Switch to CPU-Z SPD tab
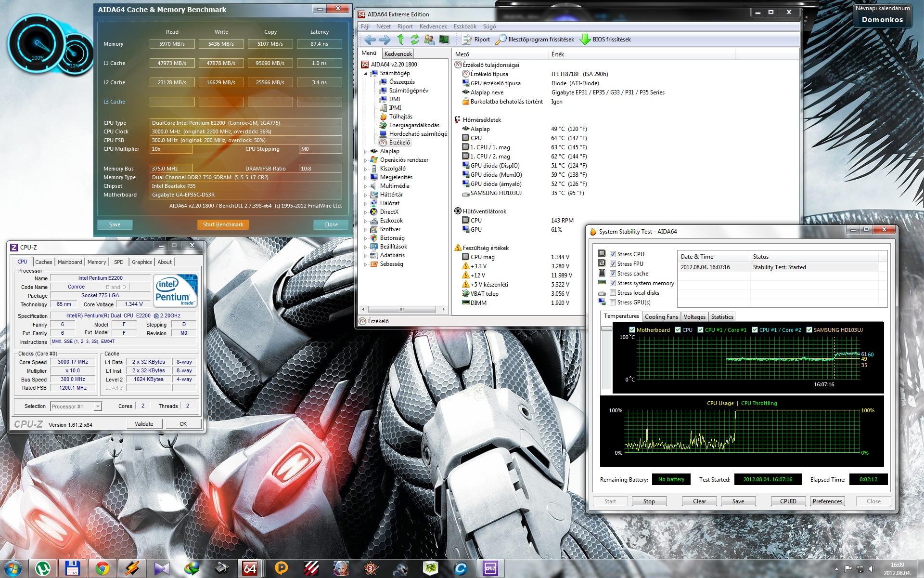924x578 pixels. click(x=118, y=262)
